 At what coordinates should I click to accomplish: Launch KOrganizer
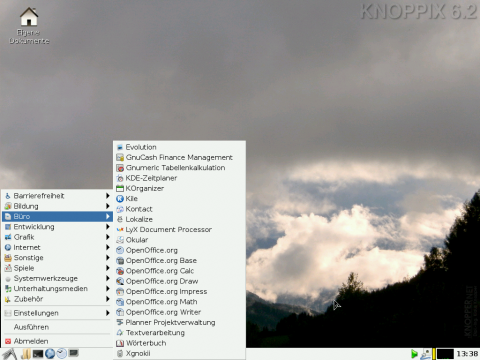tap(179, 188)
